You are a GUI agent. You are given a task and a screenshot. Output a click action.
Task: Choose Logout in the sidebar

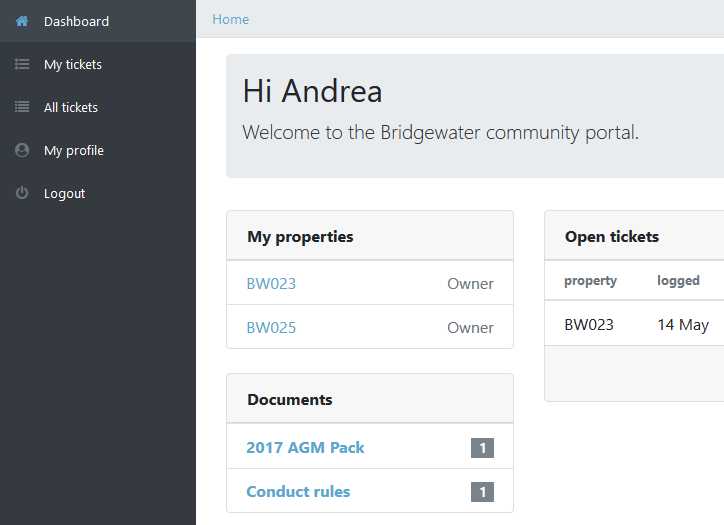click(64, 193)
